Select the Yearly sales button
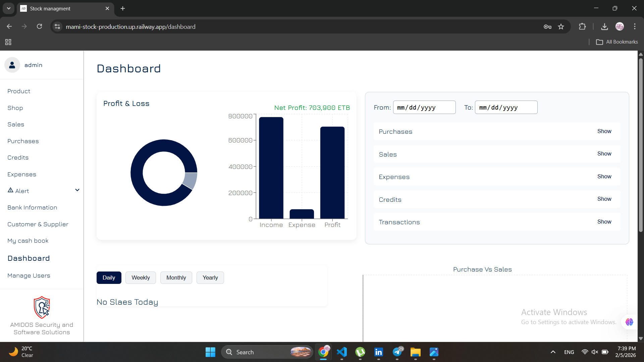644x362 pixels. 210,278
